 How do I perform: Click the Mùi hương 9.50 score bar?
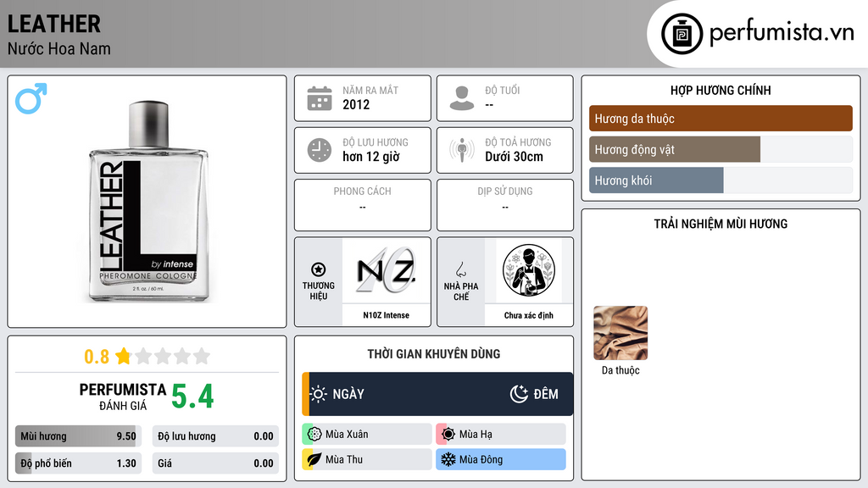pos(79,436)
